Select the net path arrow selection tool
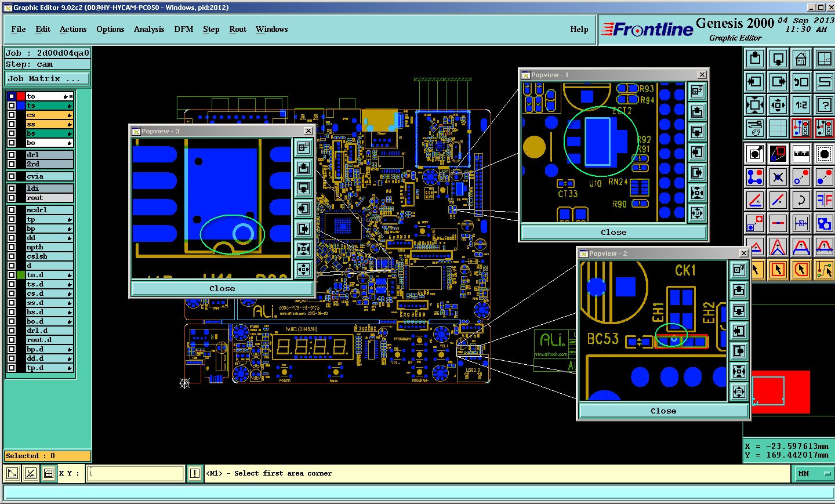835x504 pixels. pos(825,269)
